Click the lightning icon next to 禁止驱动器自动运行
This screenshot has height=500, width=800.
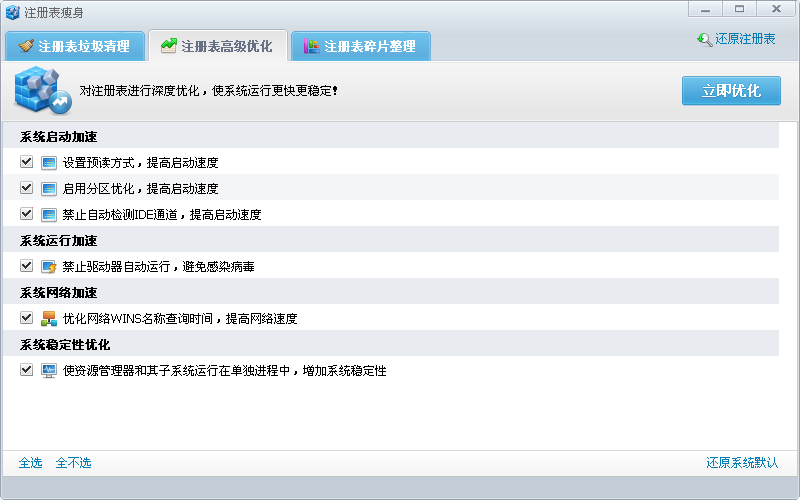[49, 267]
